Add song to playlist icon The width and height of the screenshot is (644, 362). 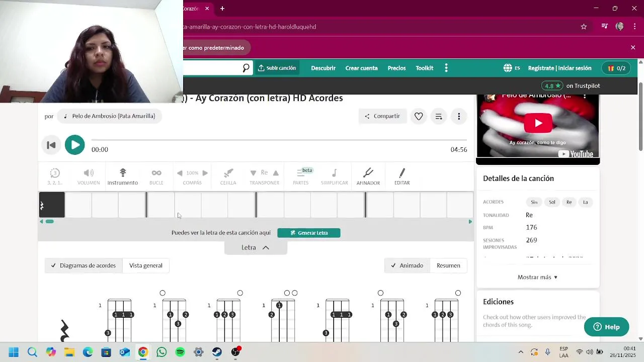click(x=439, y=116)
